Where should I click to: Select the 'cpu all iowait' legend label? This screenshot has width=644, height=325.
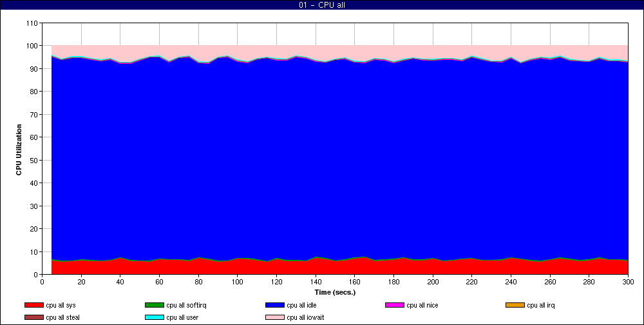pos(305,318)
